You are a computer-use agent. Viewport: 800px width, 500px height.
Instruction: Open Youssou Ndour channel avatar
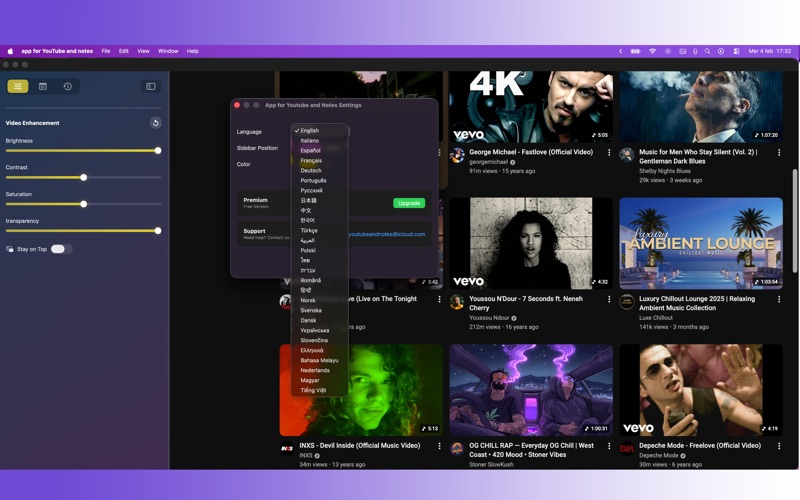point(457,302)
